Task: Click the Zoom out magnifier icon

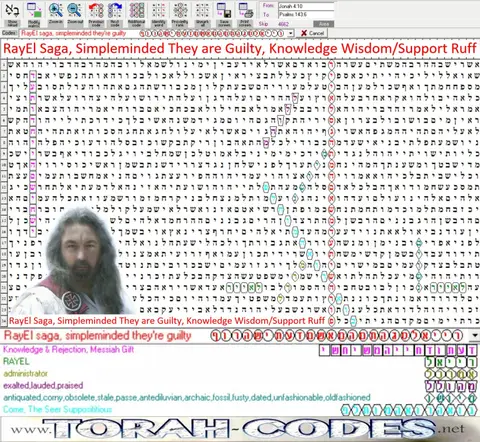Action: (x=75, y=14)
